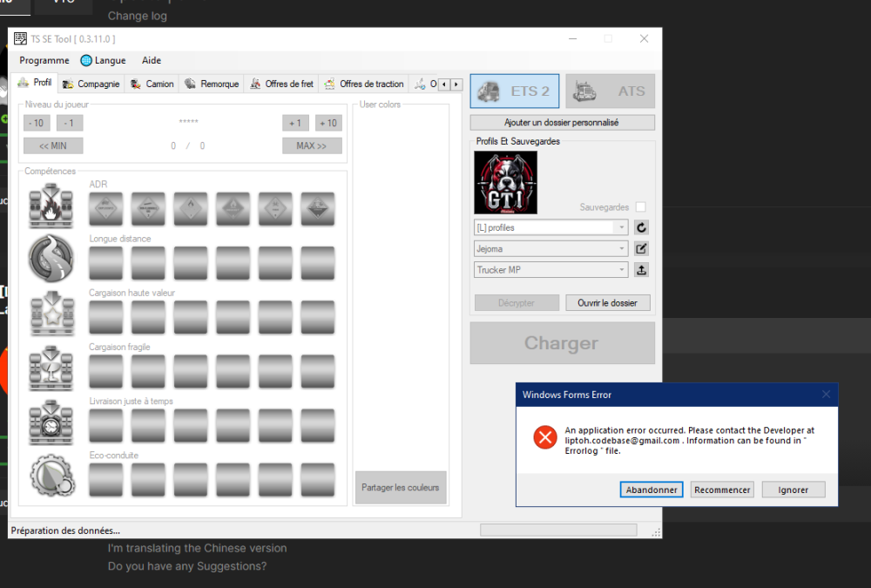The image size is (871, 588).
Task: Click the Livraison juste à temps icon
Action: 51,422
